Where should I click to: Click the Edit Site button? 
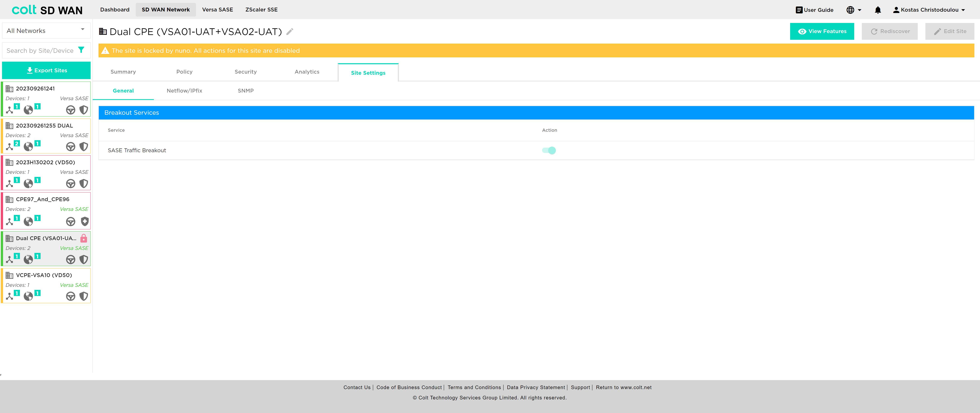pos(950,32)
